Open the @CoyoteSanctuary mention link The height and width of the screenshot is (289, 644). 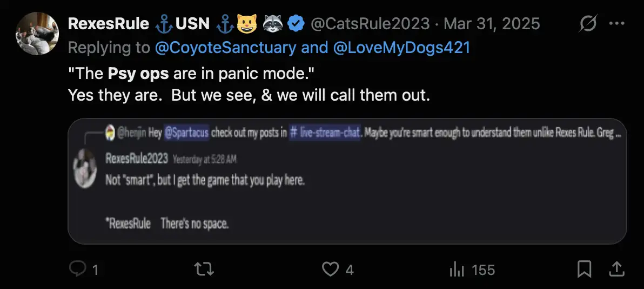coord(225,48)
